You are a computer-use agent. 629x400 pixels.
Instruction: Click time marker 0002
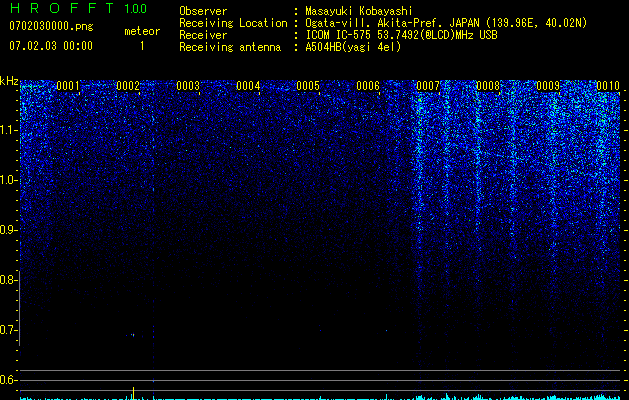128,86
